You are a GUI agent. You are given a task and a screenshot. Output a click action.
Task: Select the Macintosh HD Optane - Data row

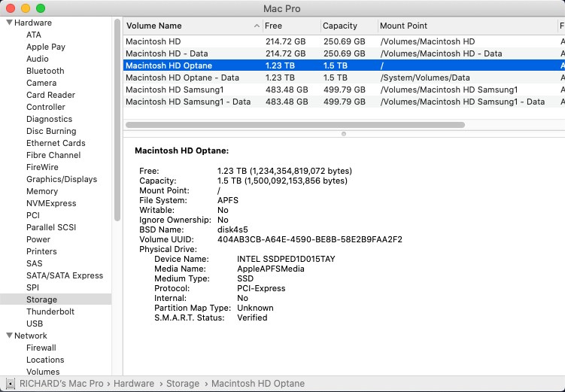pyautogui.click(x=344, y=77)
